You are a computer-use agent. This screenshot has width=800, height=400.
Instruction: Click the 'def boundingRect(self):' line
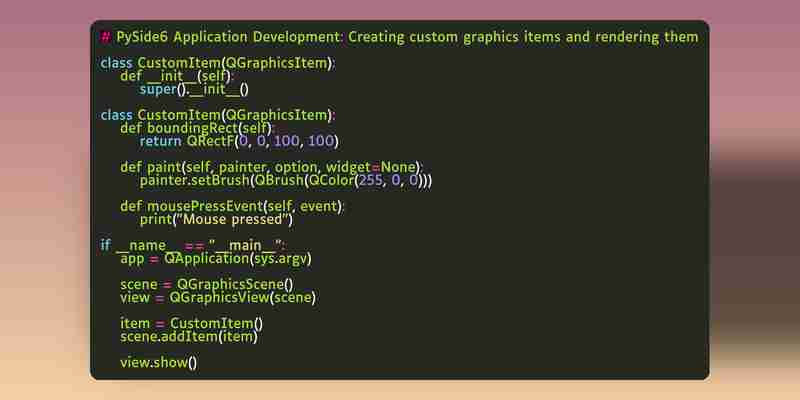pos(197,128)
